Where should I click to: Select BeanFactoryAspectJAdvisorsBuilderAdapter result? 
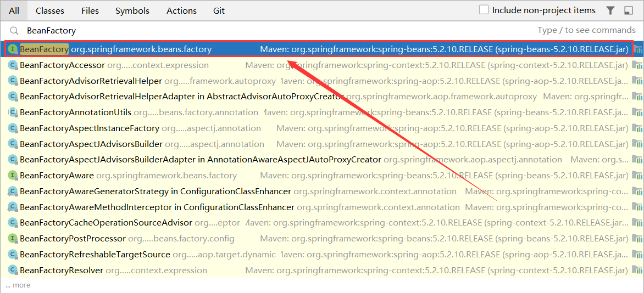pyautogui.click(x=322, y=159)
